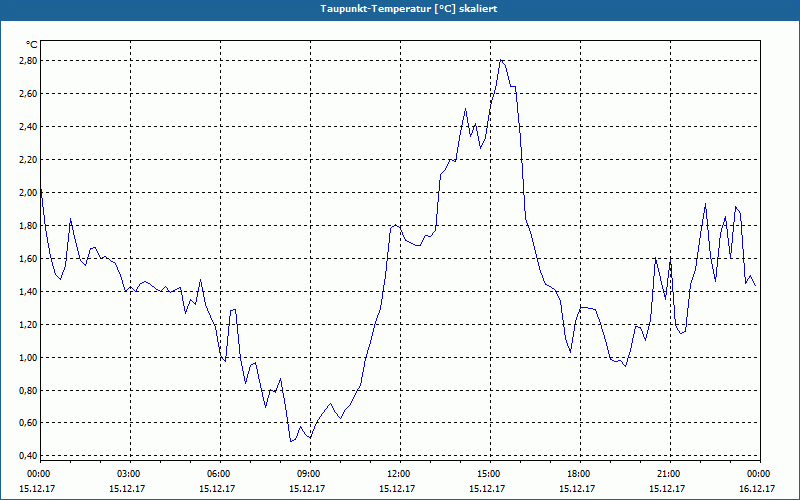Select the "1,60" y-axis label
This screenshot has width=800, height=500.
pos(28,259)
